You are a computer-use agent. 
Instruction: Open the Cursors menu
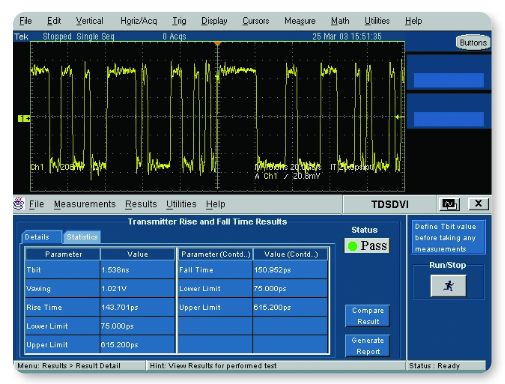click(256, 21)
